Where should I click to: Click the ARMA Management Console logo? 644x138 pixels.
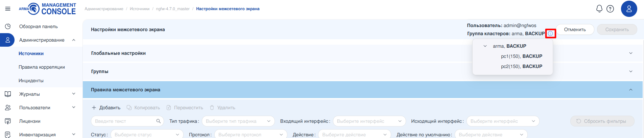pos(47,9)
